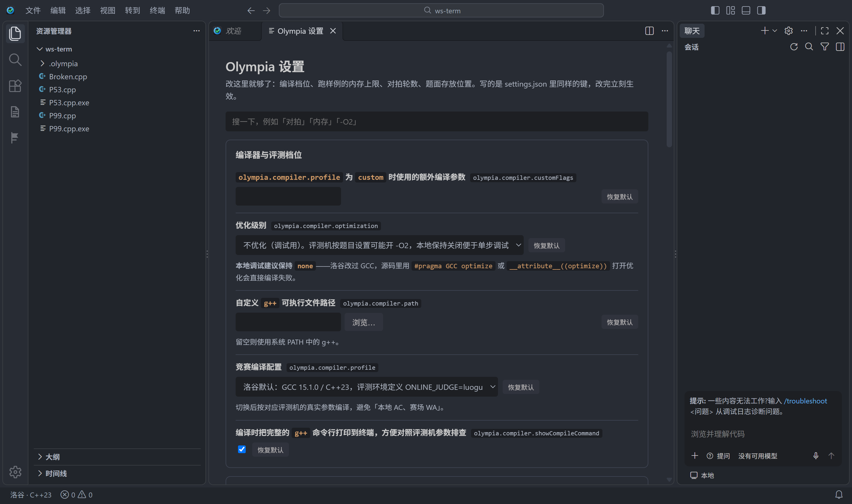Go forward with the navigation arrow
This screenshot has height=504, width=852.
coord(266,11)
